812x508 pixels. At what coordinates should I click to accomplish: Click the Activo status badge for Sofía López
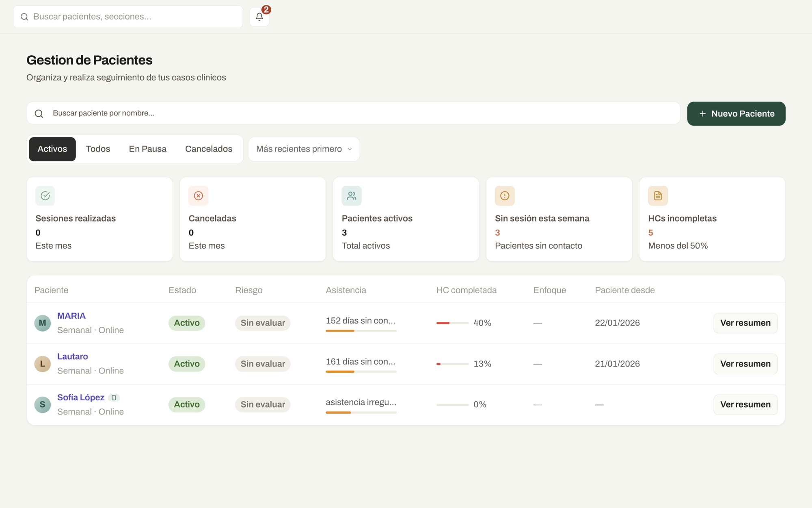[x=187, y=405]
